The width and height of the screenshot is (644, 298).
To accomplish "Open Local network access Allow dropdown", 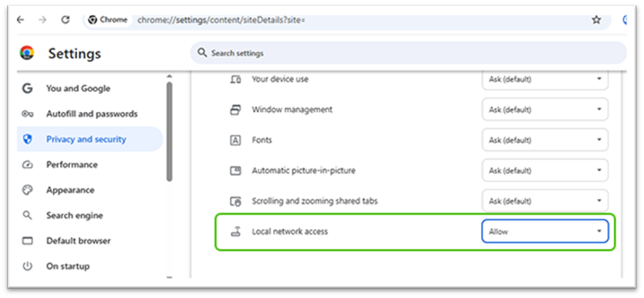I will [x=545, y=231].
